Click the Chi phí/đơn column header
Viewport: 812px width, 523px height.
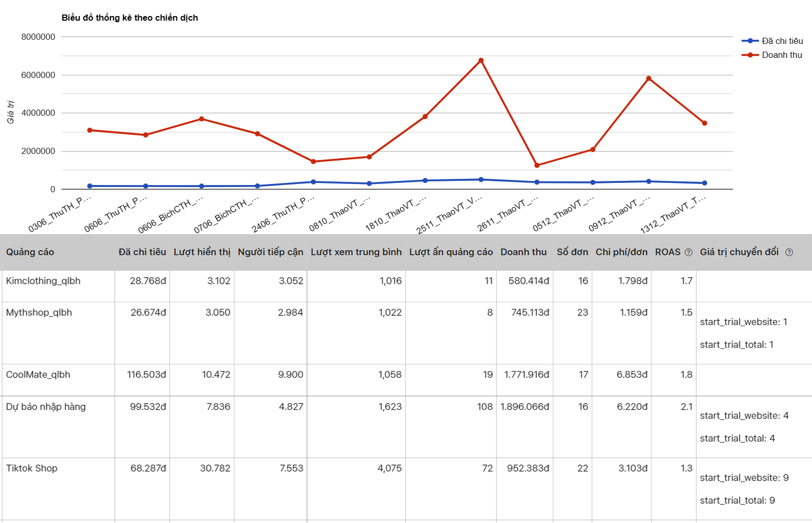(x=621, y=252)
